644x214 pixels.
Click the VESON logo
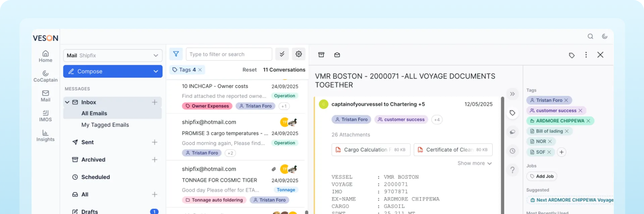(x=46, y=38)
